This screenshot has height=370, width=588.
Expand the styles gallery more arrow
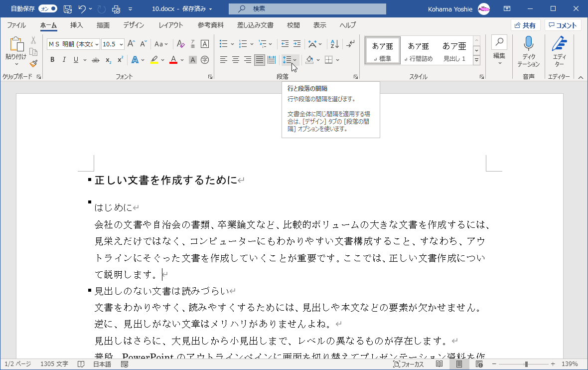[x=476, y=60]
